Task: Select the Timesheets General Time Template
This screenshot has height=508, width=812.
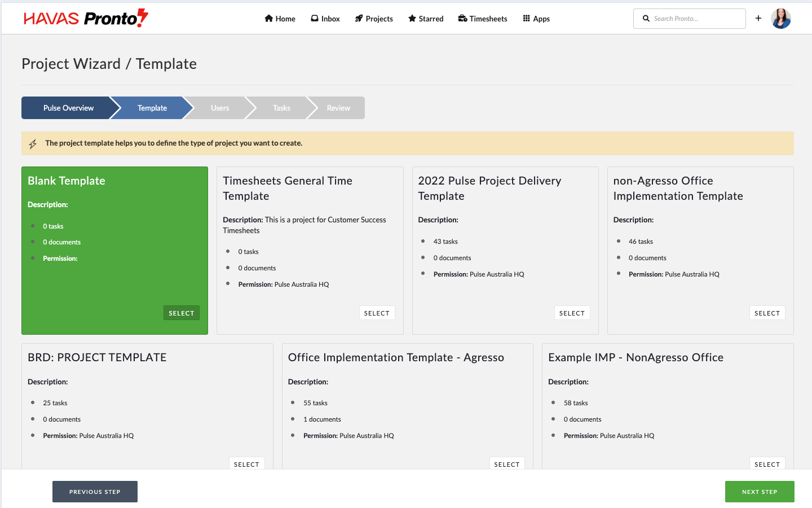Action: tap(377, 313)
